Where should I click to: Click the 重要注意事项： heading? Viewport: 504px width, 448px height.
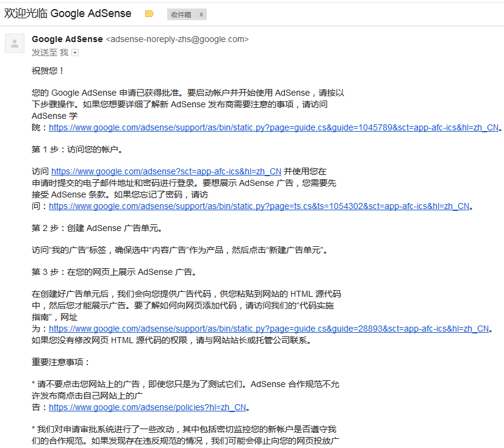(x=60, y=362)
